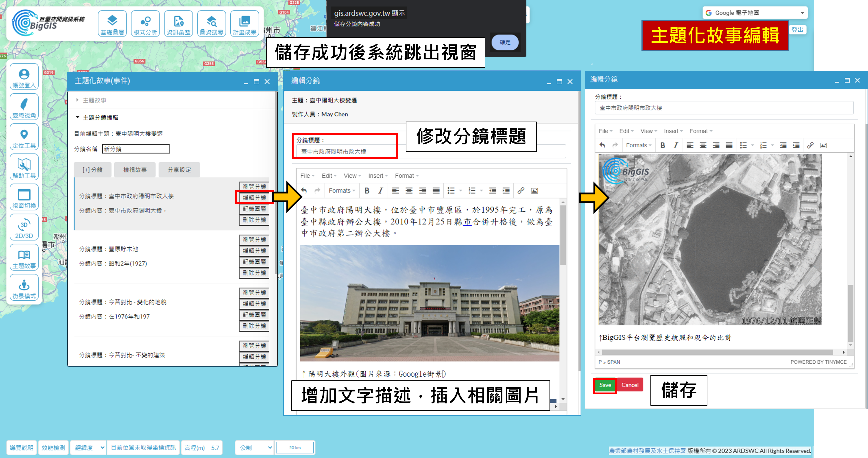Open the 基礎圖層 base layers tool
Screen dimensions: 868x458
(x=112, y=24)
